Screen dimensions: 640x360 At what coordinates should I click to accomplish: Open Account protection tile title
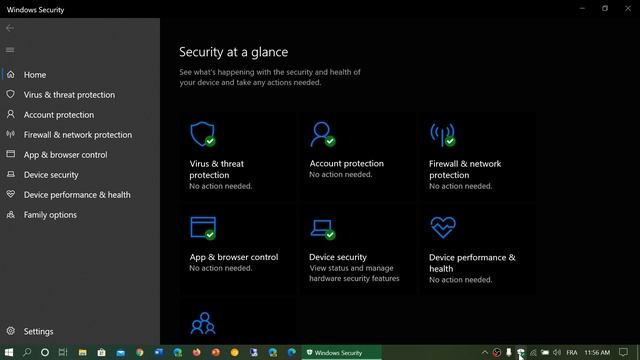coord(347,163)
